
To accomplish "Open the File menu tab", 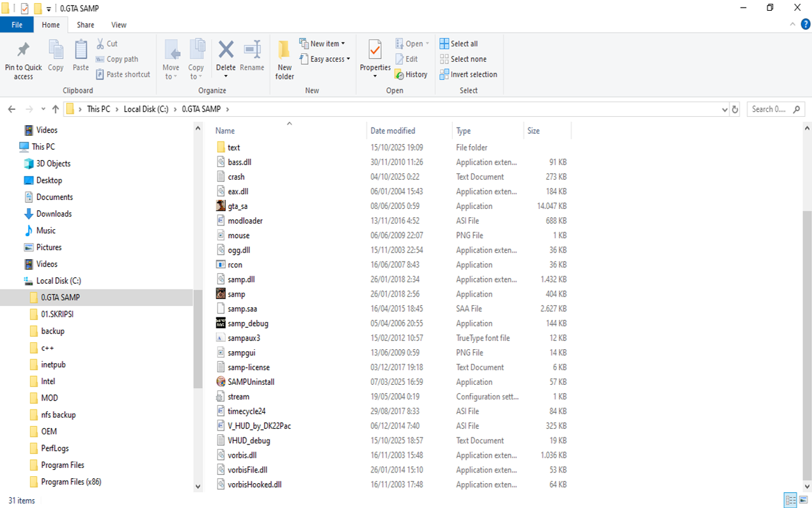I will click(17, 25).
